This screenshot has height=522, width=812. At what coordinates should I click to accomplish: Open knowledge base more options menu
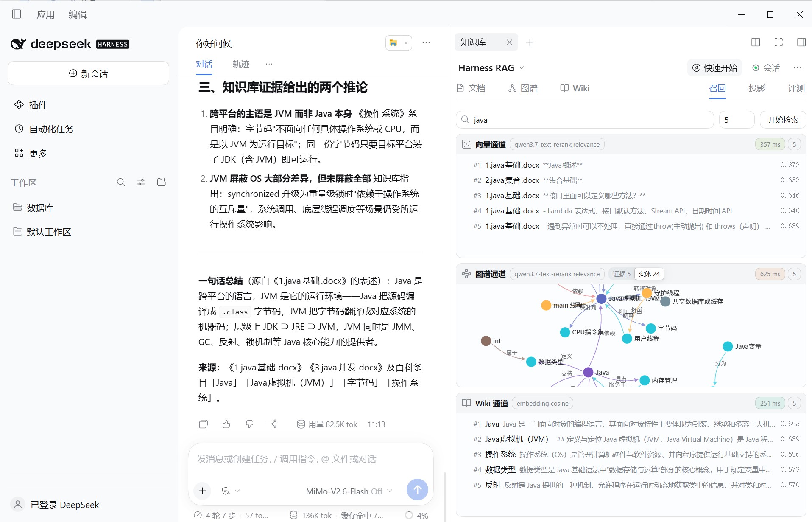798,68
